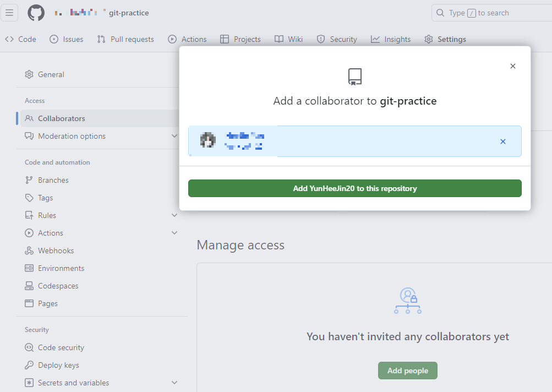Viewport: 552px width, 392px height.
Task: Expand the Rules chevron
Action: pos(174,215)
